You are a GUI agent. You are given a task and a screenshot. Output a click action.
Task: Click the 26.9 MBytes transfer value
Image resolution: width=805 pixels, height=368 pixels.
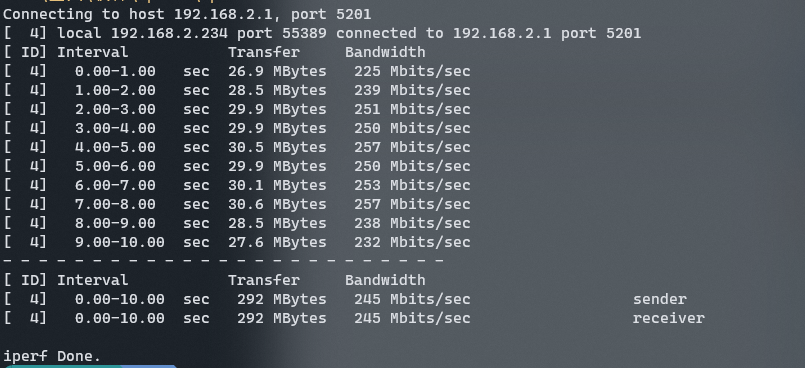[x=277, y=71]
